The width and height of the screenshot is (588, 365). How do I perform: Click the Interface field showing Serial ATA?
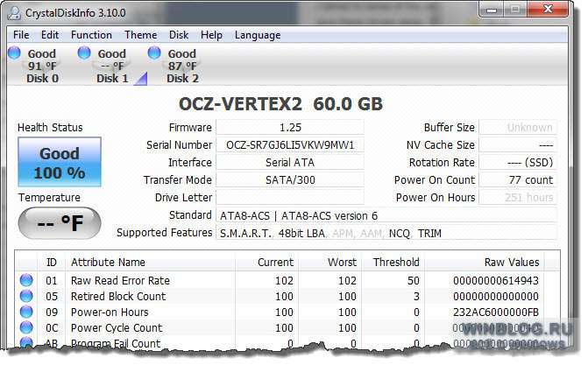(x=290, y=163)
